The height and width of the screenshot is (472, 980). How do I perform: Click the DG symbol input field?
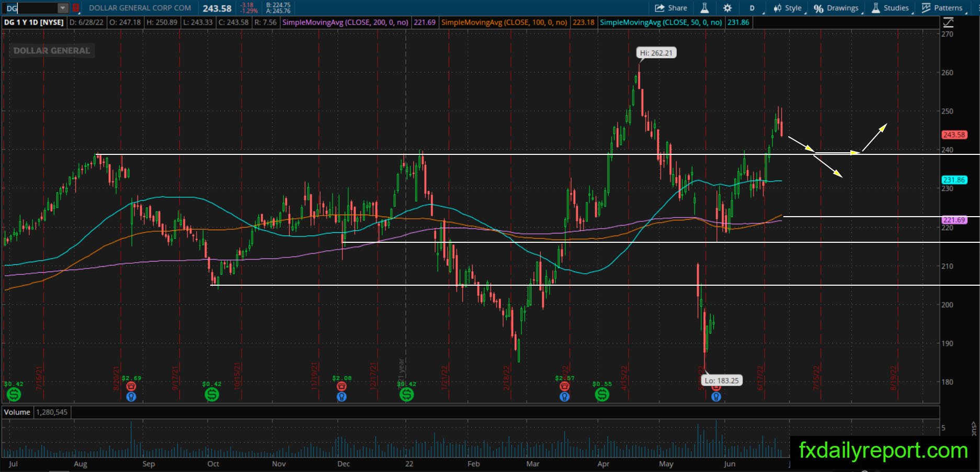30,8
